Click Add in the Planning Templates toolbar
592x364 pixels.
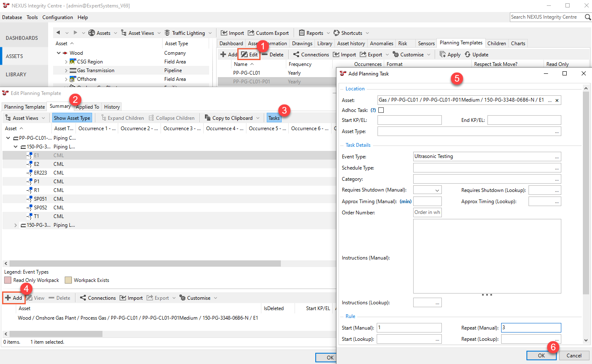pyautogui.click(x=229, y=54)
